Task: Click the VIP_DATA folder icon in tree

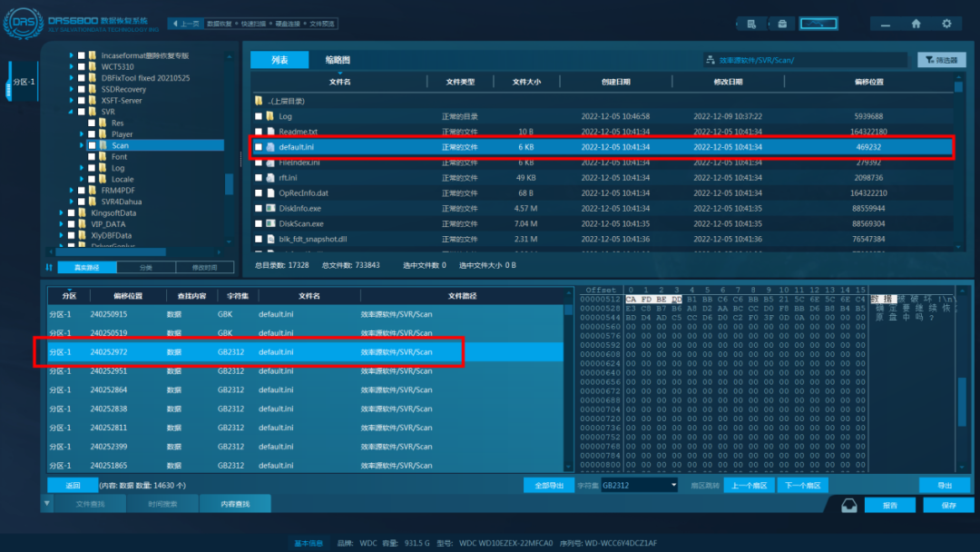Action: tap(83, 224)
